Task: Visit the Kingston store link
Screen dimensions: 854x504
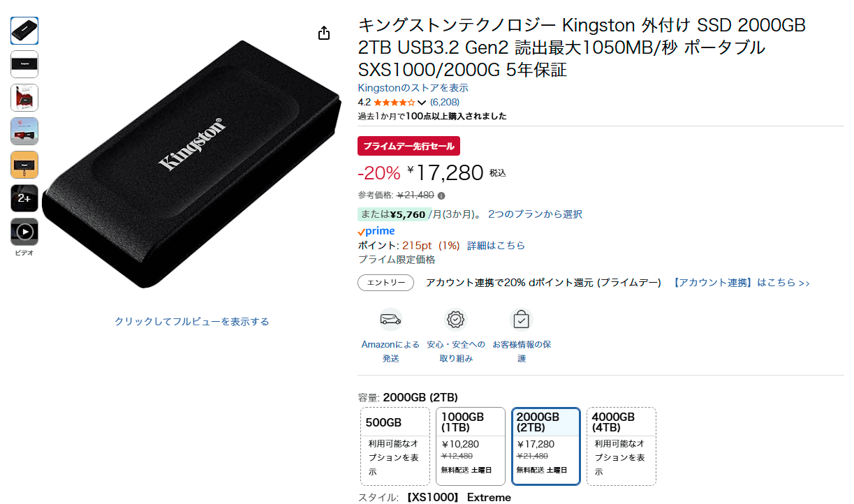Action: pos(413,88)
